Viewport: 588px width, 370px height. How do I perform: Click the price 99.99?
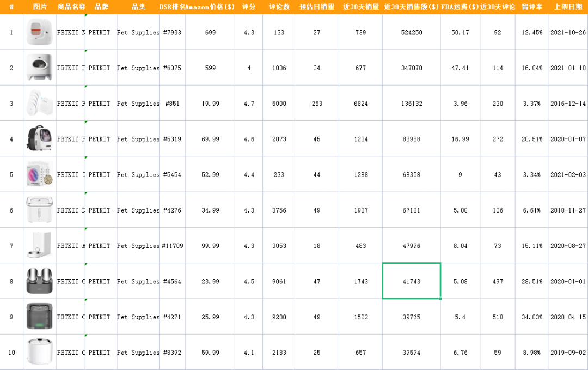click(210, 246)
